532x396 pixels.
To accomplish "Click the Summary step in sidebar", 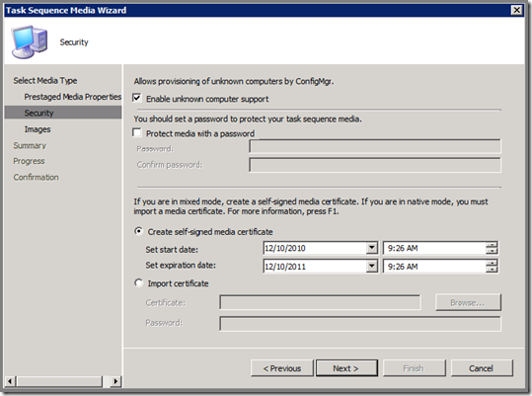I will point(30,145).
